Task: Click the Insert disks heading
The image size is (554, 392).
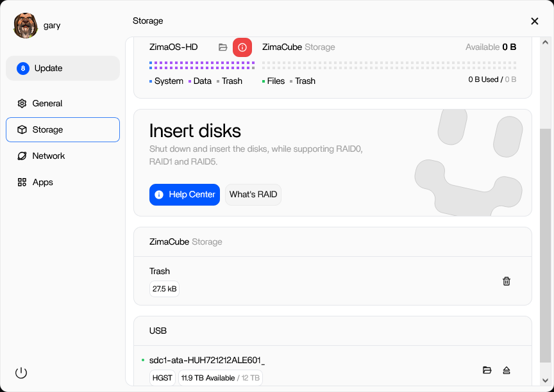Action: pos(195,131)
